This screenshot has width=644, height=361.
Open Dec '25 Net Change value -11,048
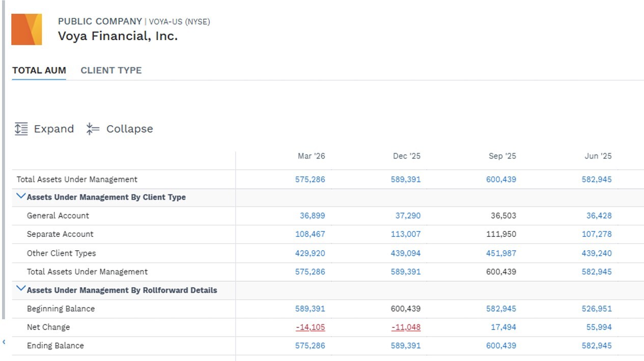pos(406,327)
